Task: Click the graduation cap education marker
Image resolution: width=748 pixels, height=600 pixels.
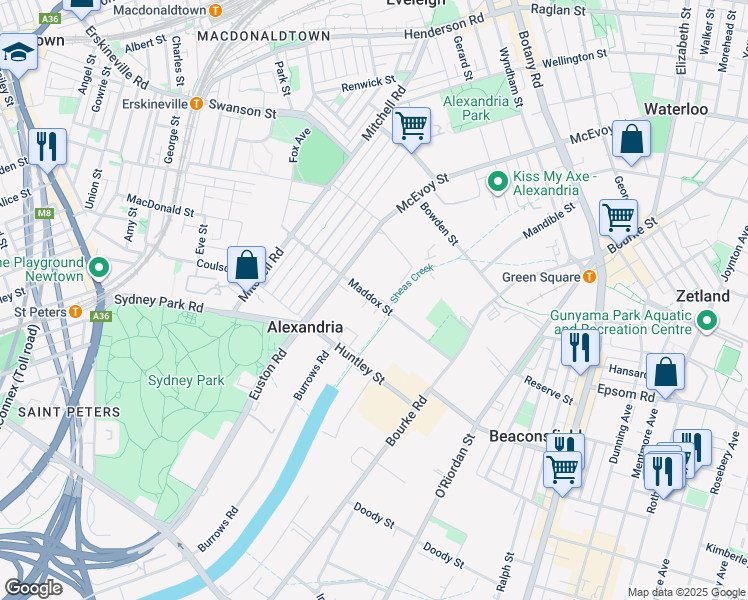Action: pyautogui.click(x=17, y=52)
